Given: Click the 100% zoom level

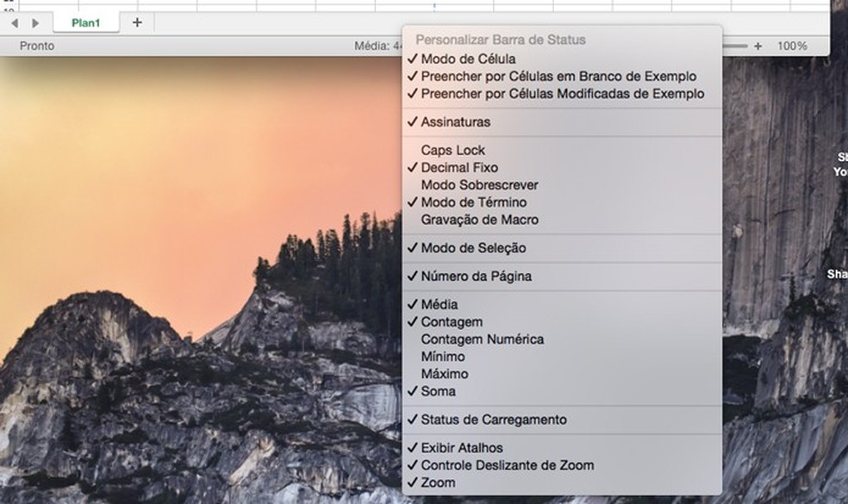Looking at the screenshot, I should click(792, 46).
